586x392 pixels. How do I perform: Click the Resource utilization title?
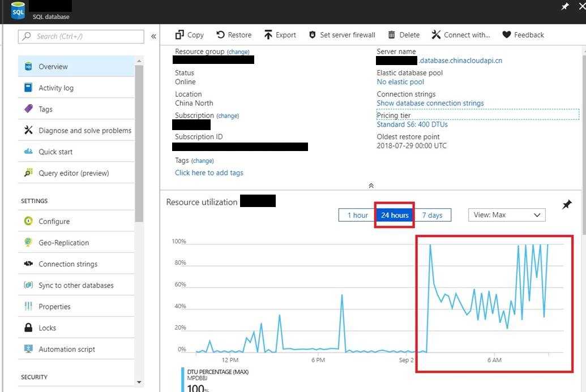(x=202, y=202)
